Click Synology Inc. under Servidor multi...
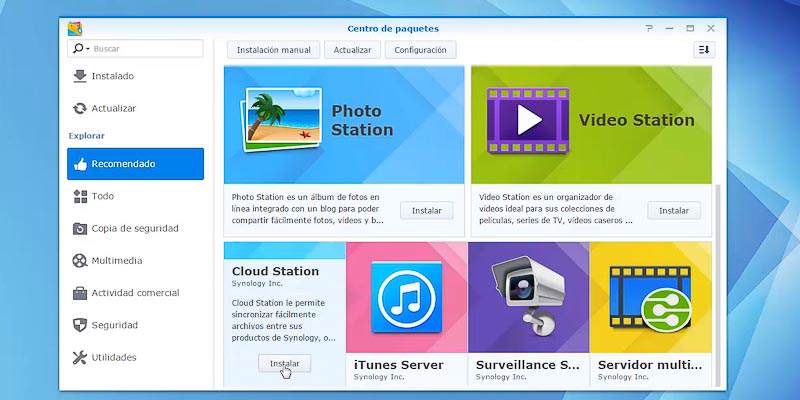The image size is (800, 400). (x=623, y=377)
